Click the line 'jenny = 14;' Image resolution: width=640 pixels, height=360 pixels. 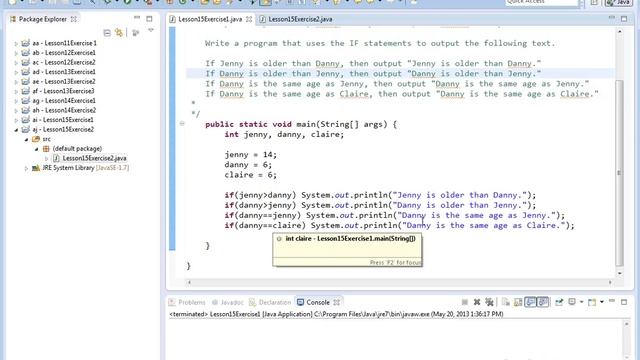[x=250, y=155]
